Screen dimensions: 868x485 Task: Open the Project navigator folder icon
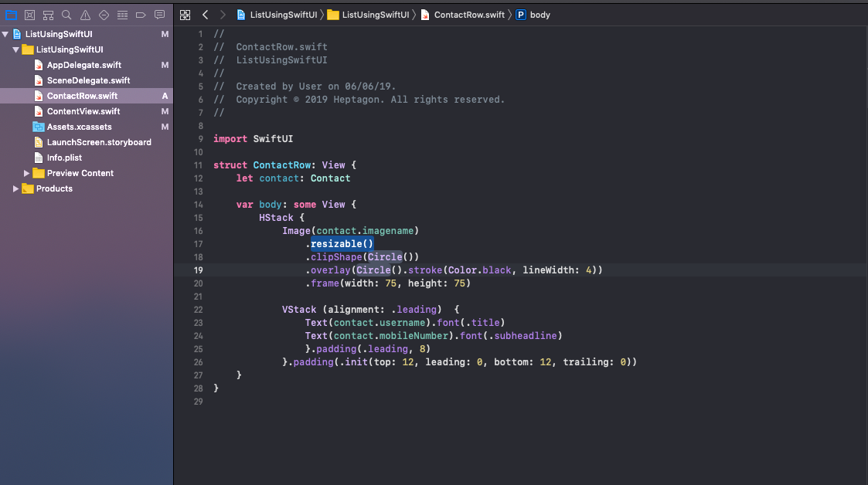pos(11,14)
